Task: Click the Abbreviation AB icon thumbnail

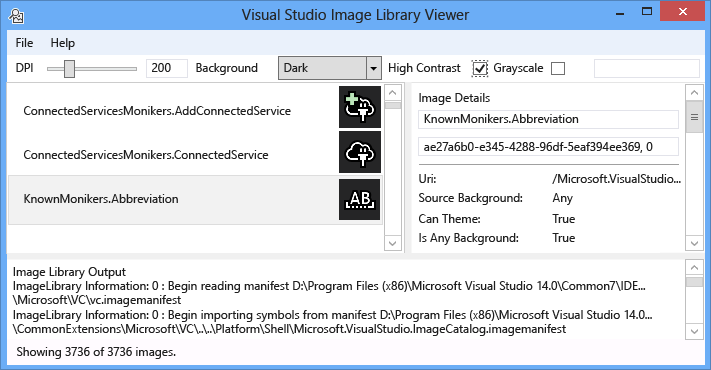Action: [x=360, y=199]
